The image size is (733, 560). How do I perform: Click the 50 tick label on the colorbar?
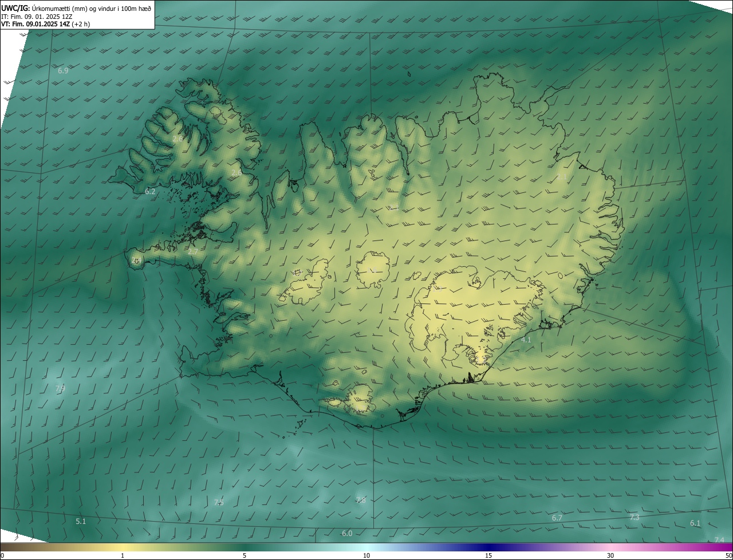click(728, 555)
